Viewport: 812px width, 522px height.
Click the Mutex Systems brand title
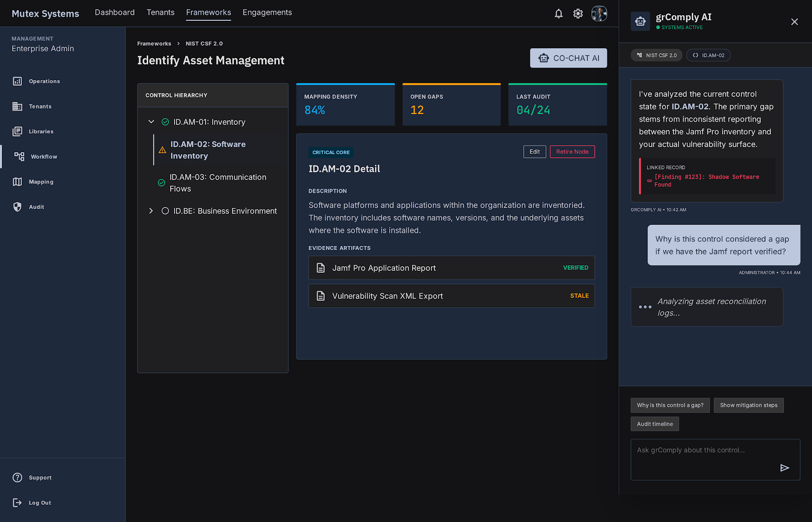45,14
